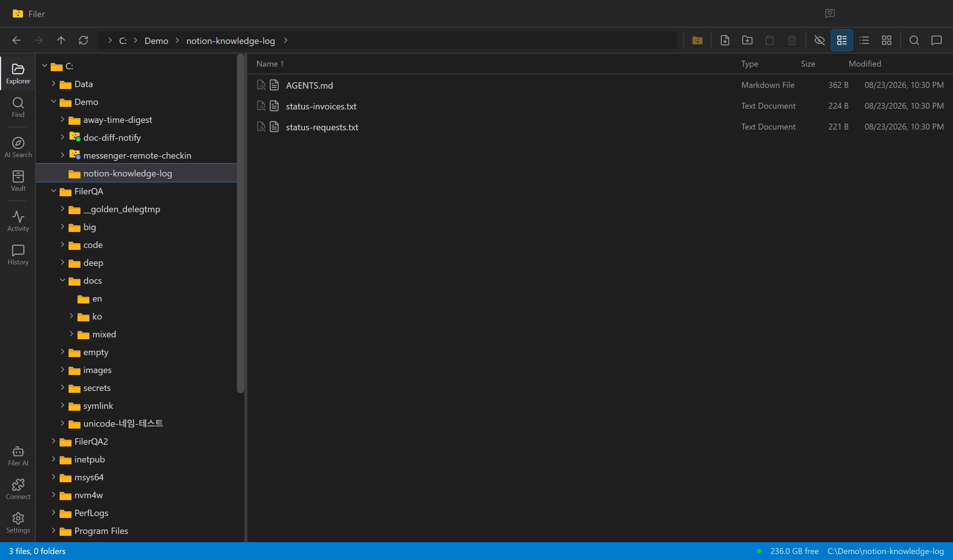Open the Activity panel

tap(18, 222)
